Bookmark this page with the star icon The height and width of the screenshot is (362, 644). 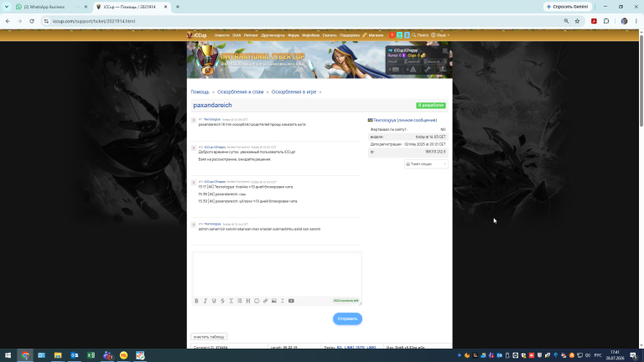point(577,21)
